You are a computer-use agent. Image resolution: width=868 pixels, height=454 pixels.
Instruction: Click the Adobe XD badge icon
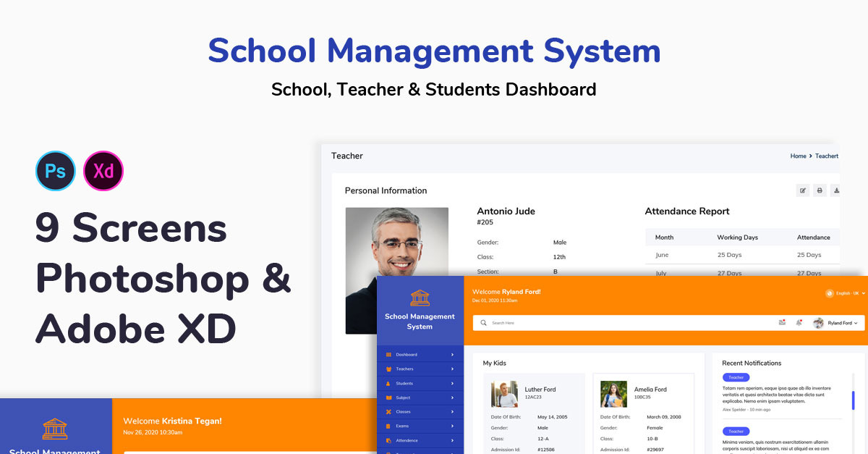(x=103, y=171)
